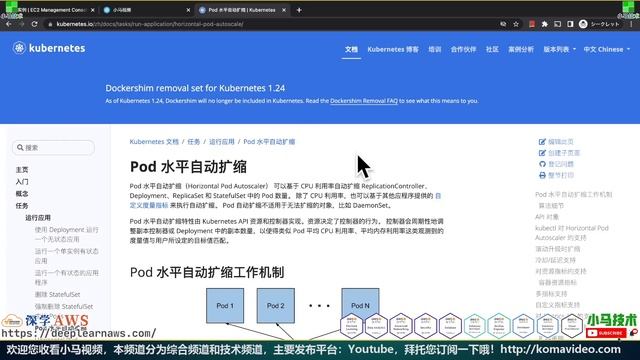Open 任务 in the left sidebar
Screen dimensions: 640x360
[x=22, y=206]
